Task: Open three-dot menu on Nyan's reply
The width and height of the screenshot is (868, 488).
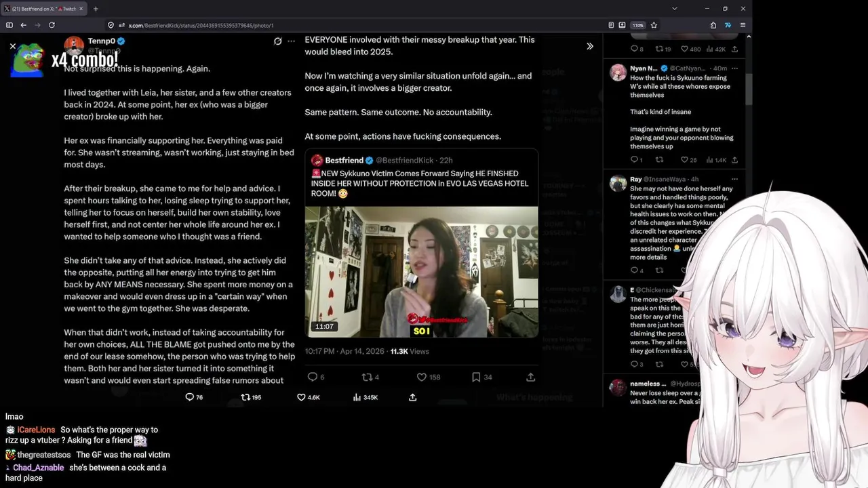Action: tap(734, 68)
